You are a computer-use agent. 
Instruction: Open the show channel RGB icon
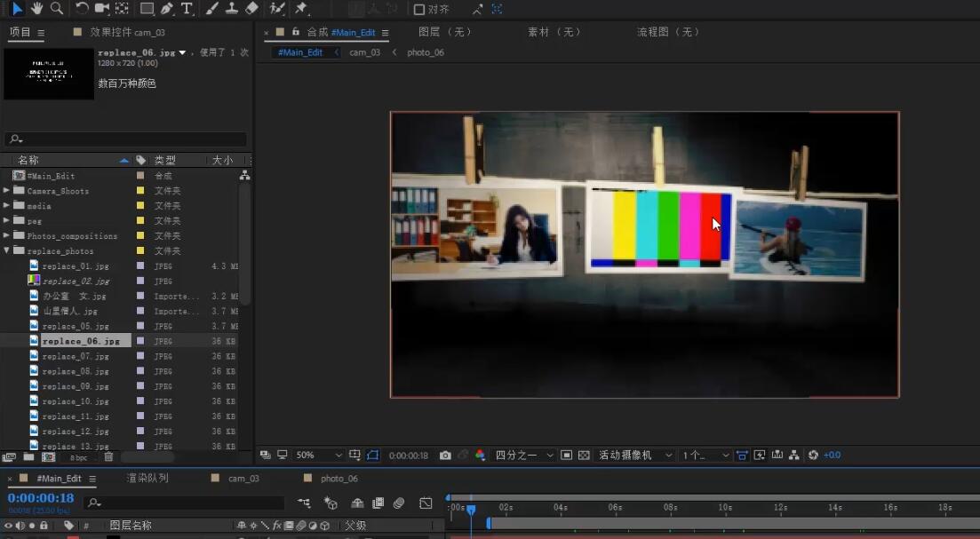[480, 456]
